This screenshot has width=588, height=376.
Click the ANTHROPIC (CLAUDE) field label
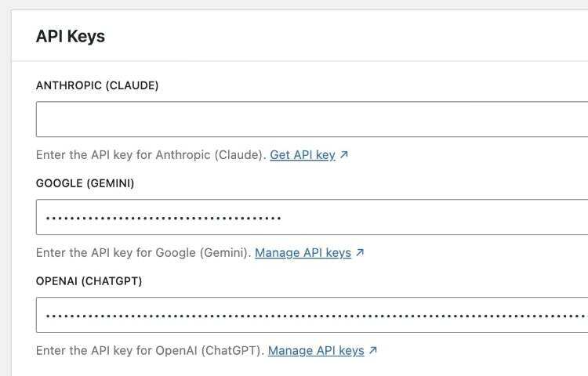[x=97, y=85]
